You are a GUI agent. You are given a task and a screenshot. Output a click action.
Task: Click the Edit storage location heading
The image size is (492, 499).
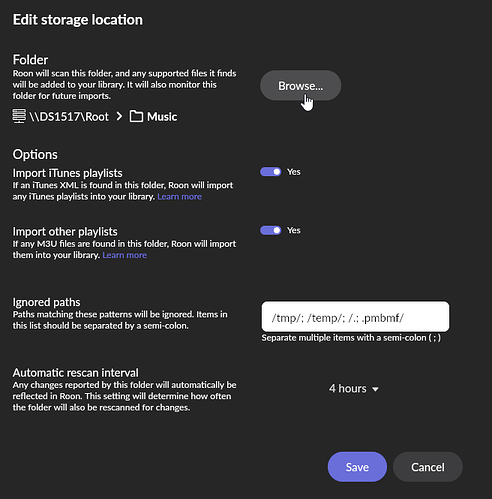coord(78,20)
